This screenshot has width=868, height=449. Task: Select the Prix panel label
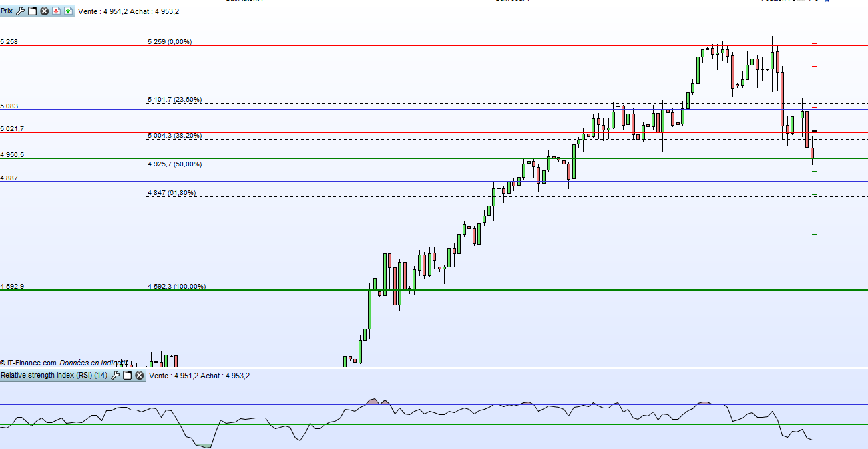7,11
